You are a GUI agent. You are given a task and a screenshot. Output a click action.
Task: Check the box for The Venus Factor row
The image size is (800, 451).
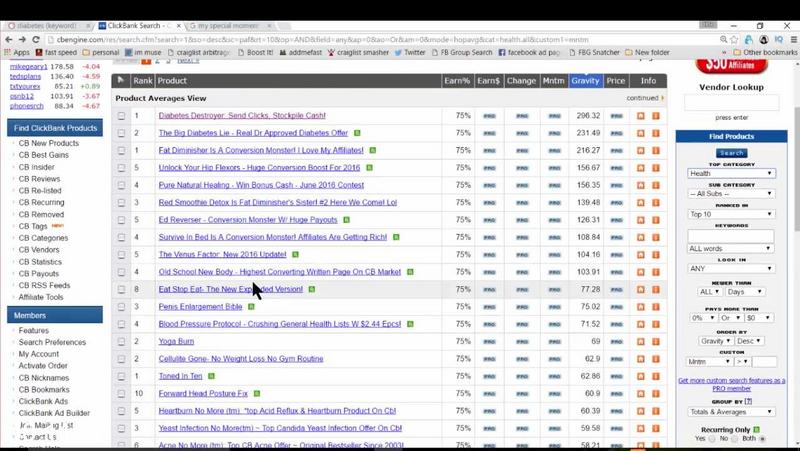121,255
